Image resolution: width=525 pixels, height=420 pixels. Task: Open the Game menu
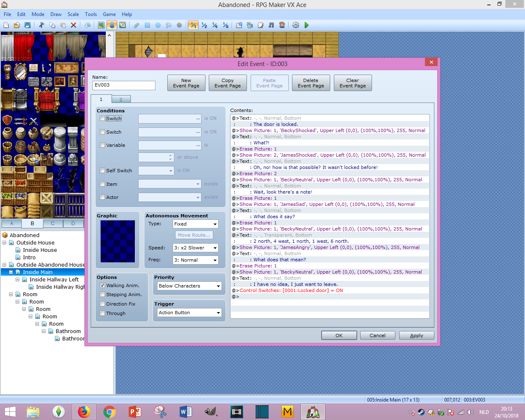pos(109,14)
